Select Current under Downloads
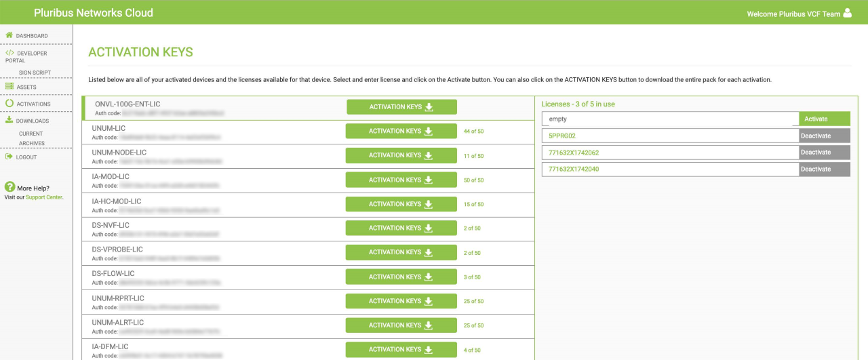 coord(31,134)
